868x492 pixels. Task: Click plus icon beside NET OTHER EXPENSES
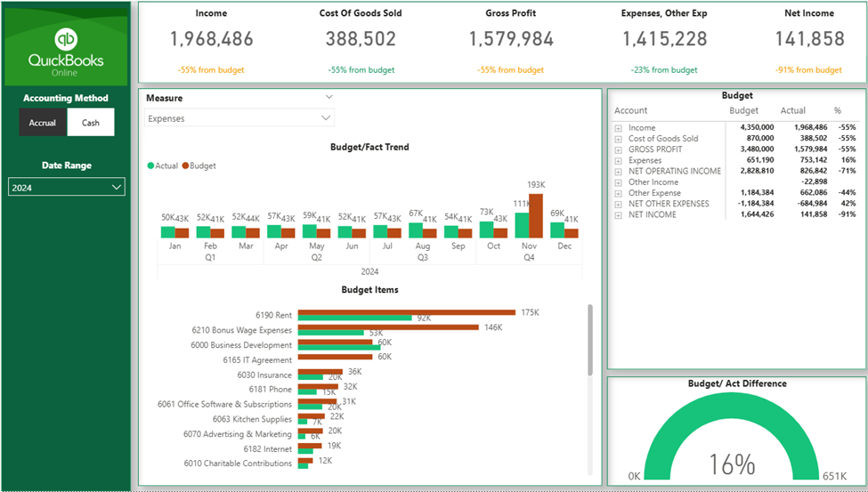[x=618, y=204]
